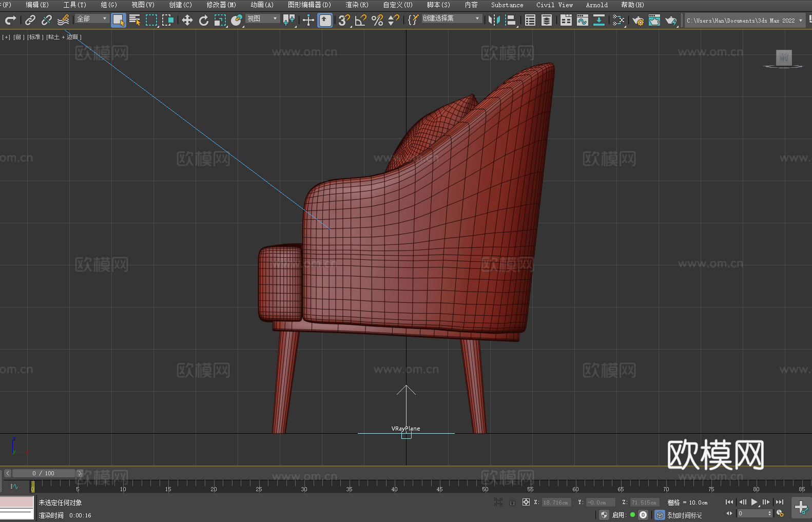
Task: Activate the Select and Move tool
Action: coord(187,20)
